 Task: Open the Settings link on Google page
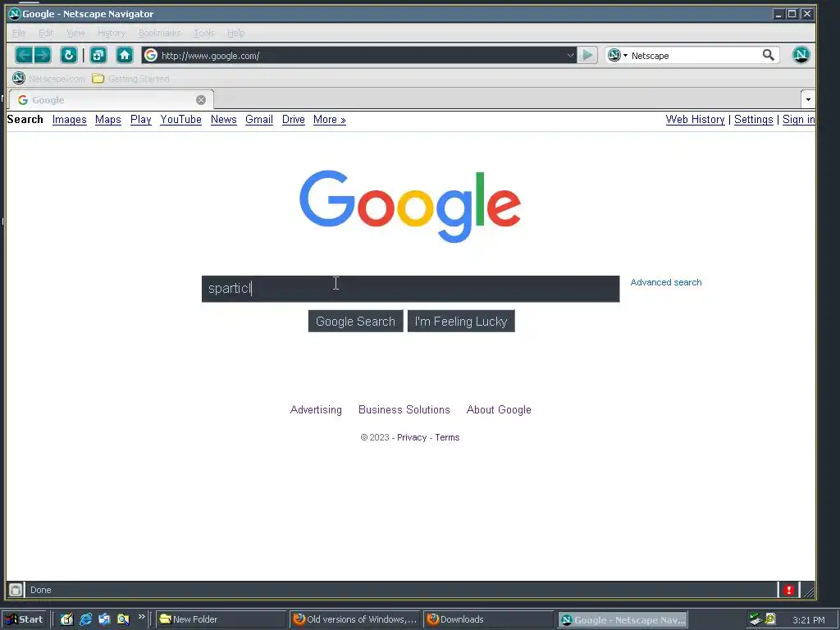coord(753,120)
